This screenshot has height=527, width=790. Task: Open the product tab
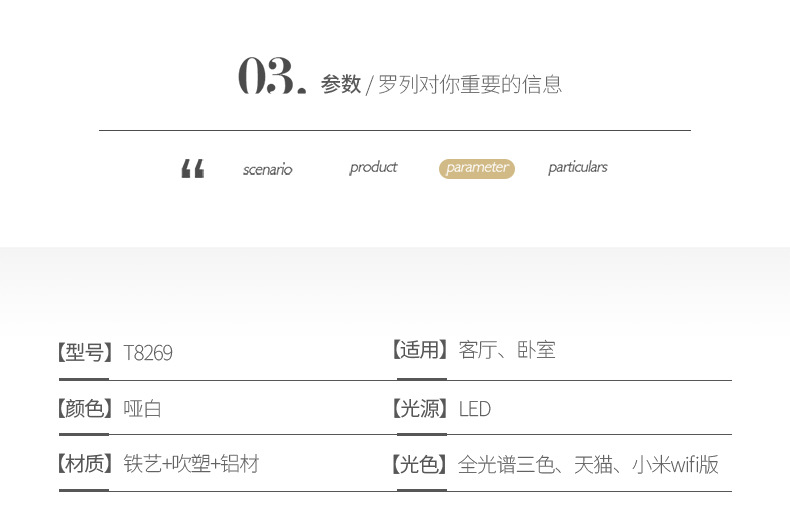[373, 167]
